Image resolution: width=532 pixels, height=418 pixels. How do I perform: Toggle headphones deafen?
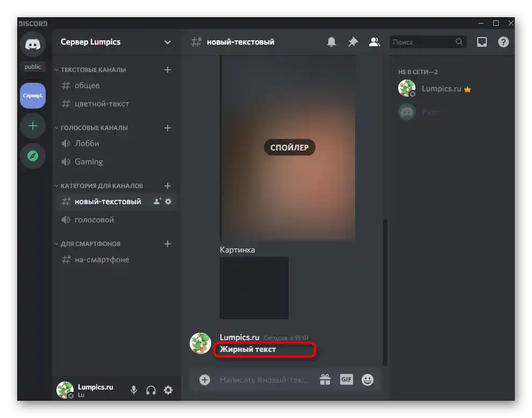point(151,390)
